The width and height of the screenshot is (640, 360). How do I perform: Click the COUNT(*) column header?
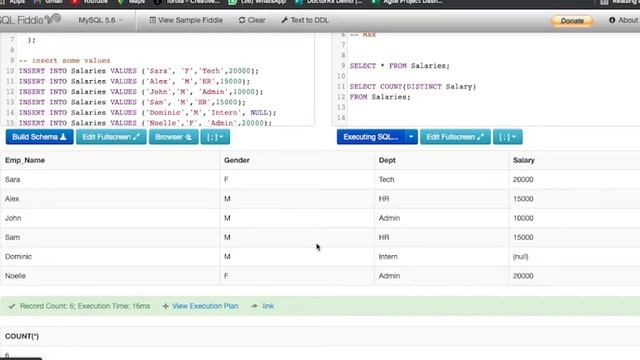pos(22,336)
